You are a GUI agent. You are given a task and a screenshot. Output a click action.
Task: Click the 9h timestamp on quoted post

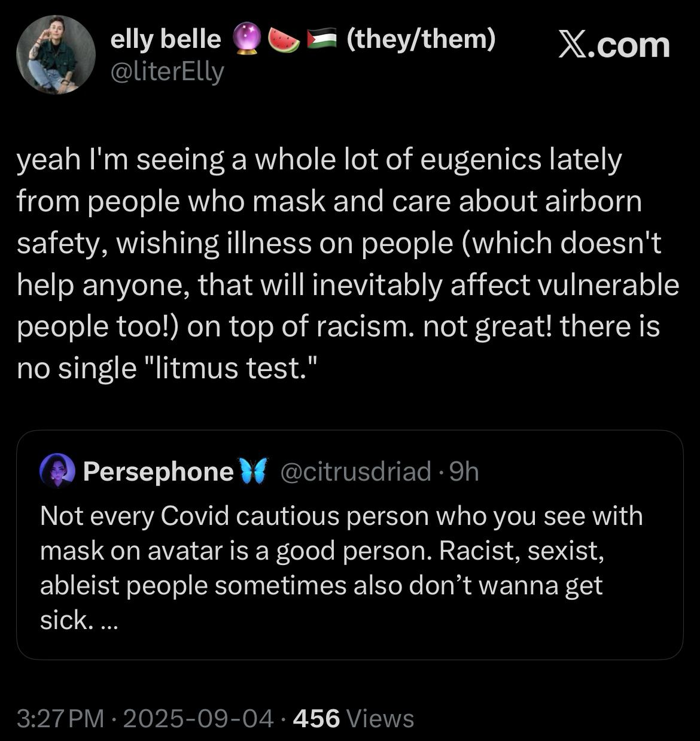464,472
